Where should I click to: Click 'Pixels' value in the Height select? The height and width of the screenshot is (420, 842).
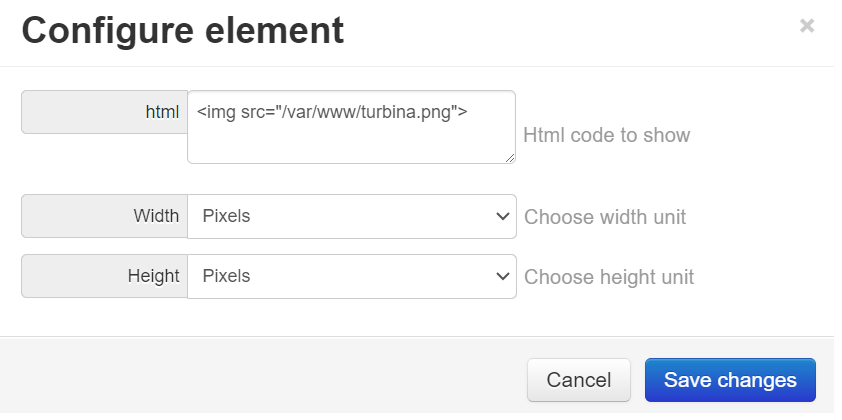pyautogui.click(x=226, y=276)
